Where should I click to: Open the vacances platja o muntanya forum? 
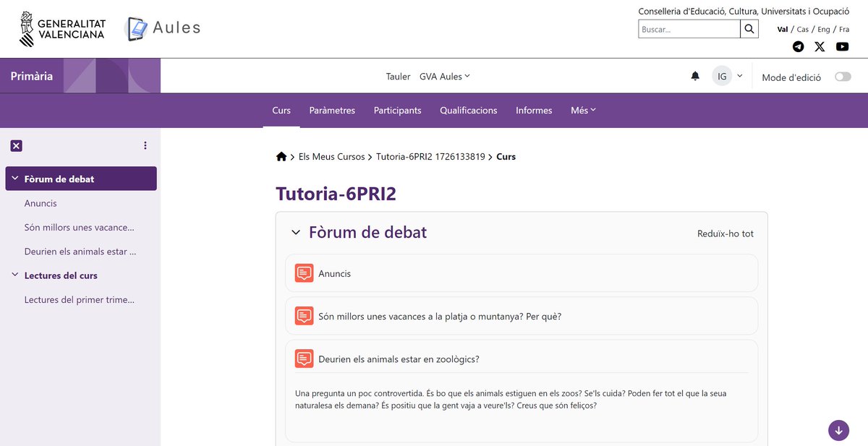440,317
